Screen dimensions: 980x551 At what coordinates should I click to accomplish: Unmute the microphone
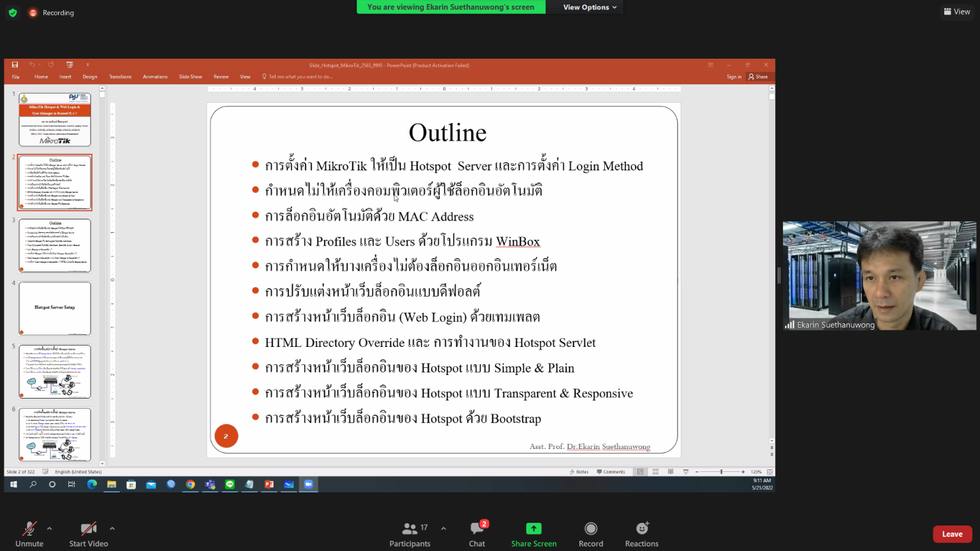click(x=29, y=529)
